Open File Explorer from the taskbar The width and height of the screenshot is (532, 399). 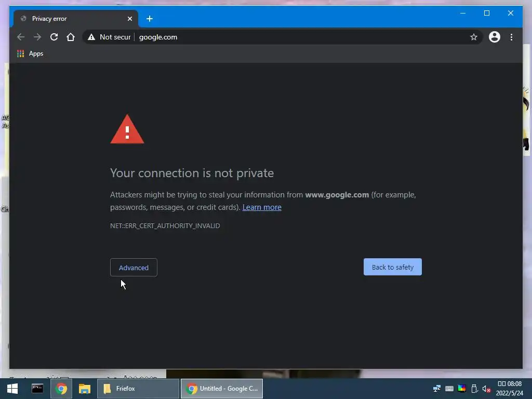pos(85,389)
